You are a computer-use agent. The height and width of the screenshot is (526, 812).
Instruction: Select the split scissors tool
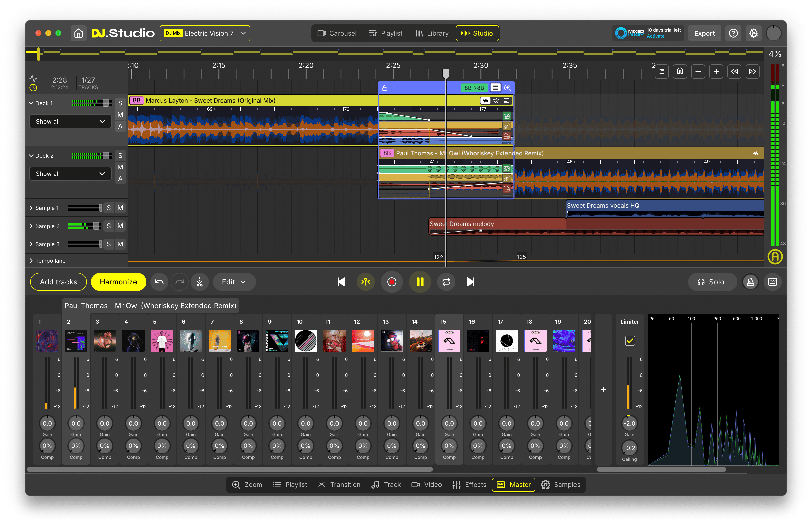click(199, 282)
